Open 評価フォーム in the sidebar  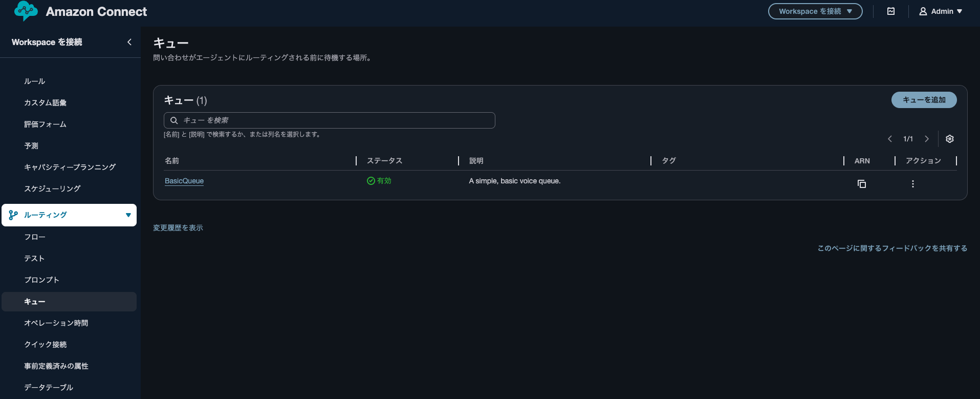[x=46, y=124]
